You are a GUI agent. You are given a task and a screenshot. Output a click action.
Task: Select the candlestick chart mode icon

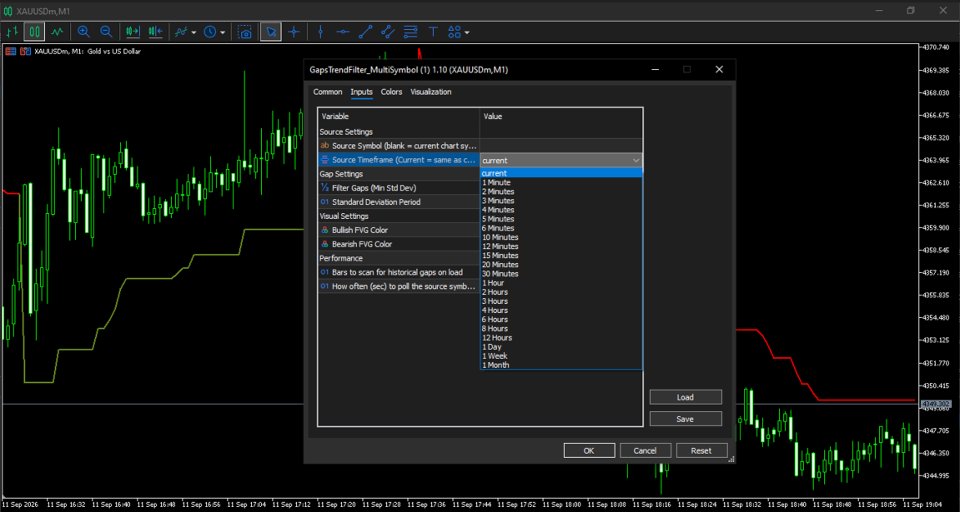(x=34, y=31)
